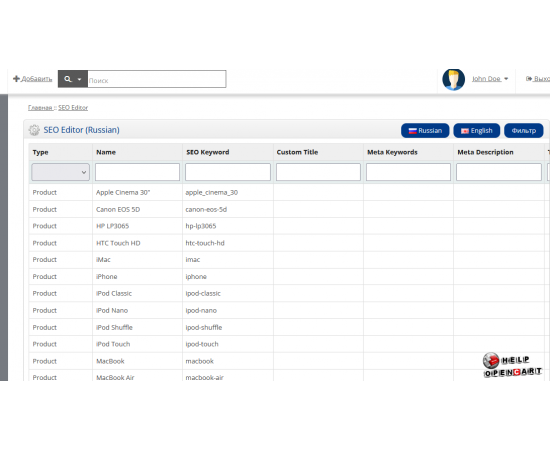Select the Canon EOS 5D name cell
The image size is (550, 450).
tap(138, 209)
